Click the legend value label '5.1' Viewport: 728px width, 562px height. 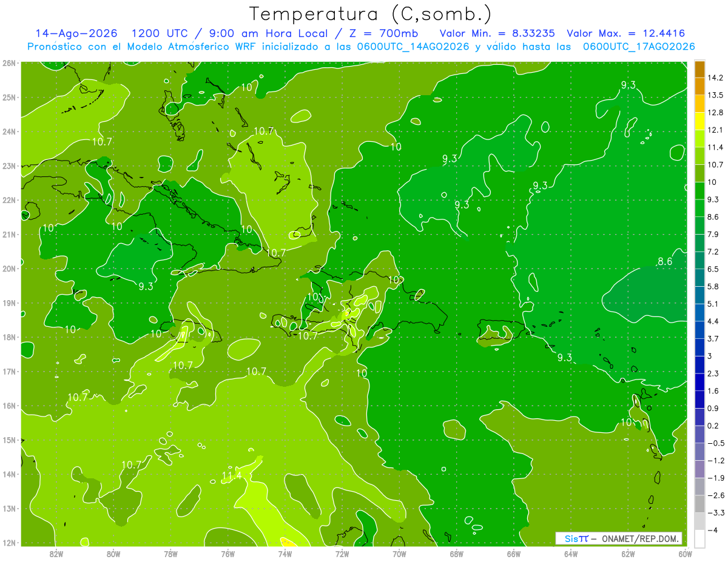coord(714,304)
